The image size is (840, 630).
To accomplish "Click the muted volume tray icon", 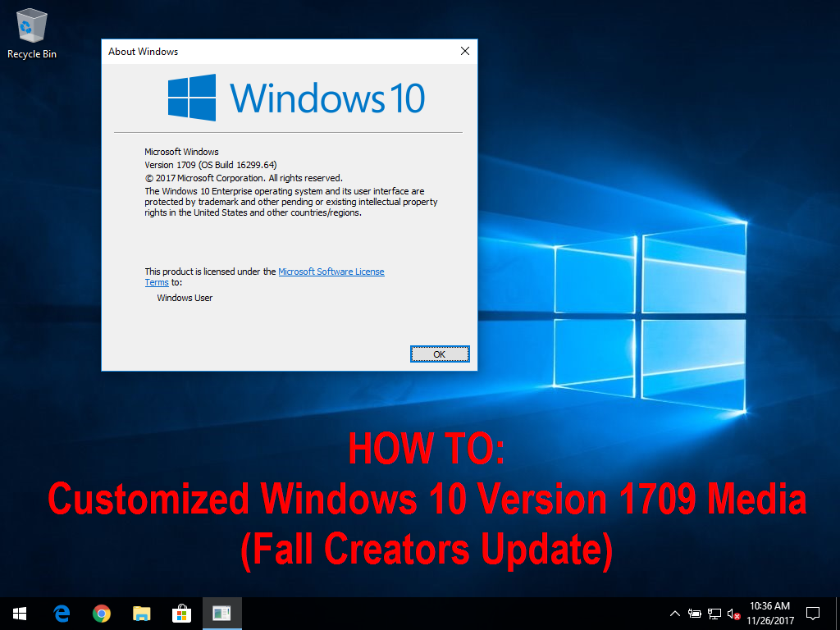I will click(x=733, y=614).
